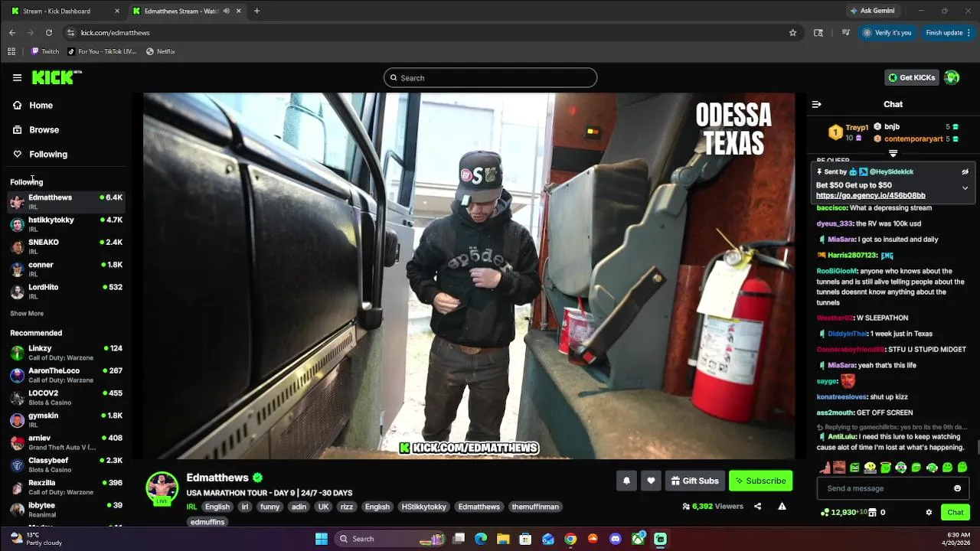Open Windows Start menu
Screen dimensions: 980x551
point(322,539)
